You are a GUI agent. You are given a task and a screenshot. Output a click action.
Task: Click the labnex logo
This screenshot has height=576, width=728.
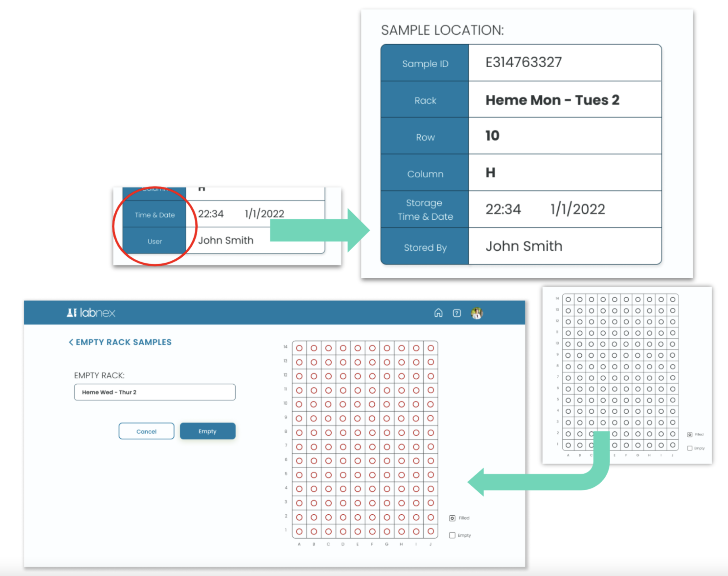[91, 313]
